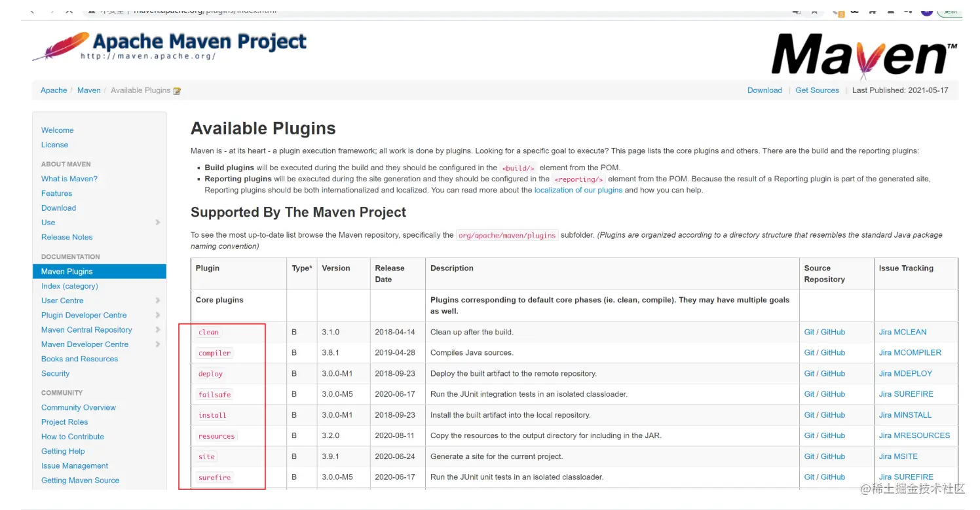Follow the localization of our plugins link
The width and height of the screenshot is (980, 510).
pos(578,191)
